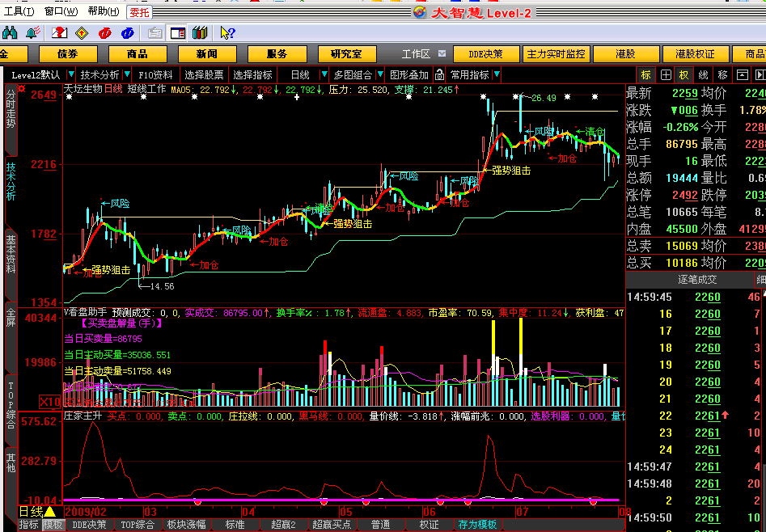Click the 线 drawing line tool icon

click(x=703, y=74)
